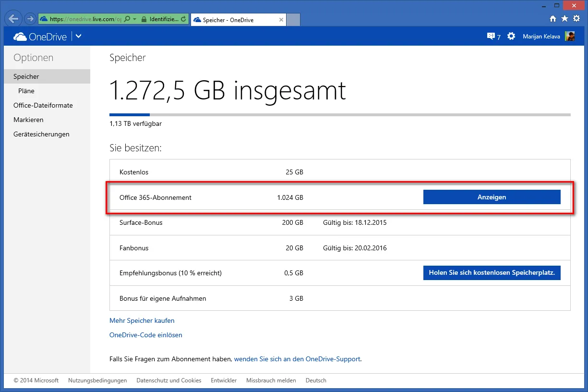Click the Deutsch language link

pyautogui.click(x=316, y=380)
